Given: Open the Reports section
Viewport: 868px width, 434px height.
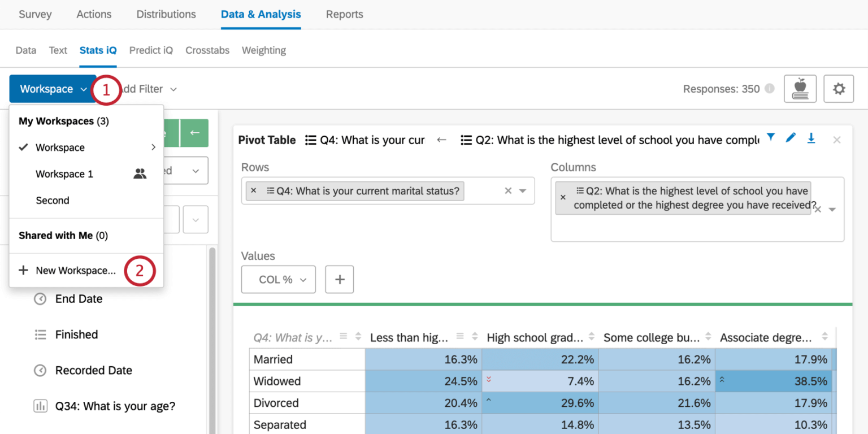Looking at the screenshot, I should [344, 14].
